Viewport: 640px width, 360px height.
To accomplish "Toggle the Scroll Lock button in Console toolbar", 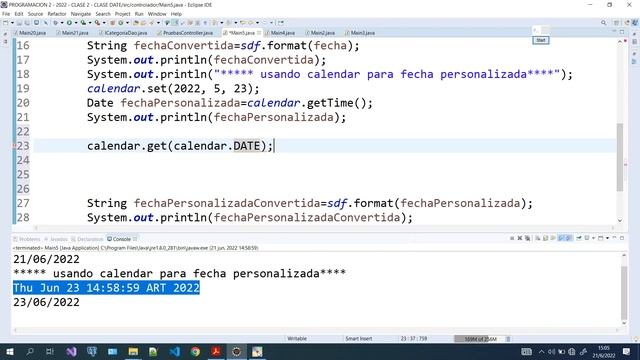I will click(x=545, y=238).
